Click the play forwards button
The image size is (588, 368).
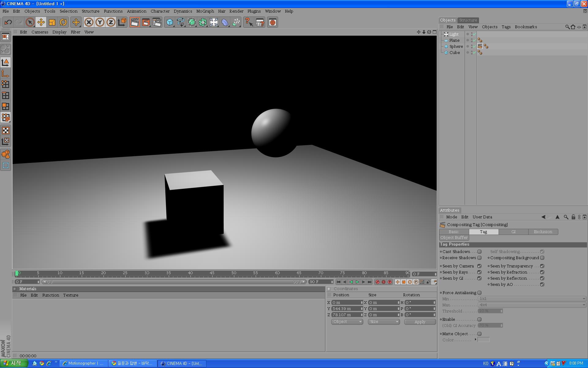click(x=357, y=282)
